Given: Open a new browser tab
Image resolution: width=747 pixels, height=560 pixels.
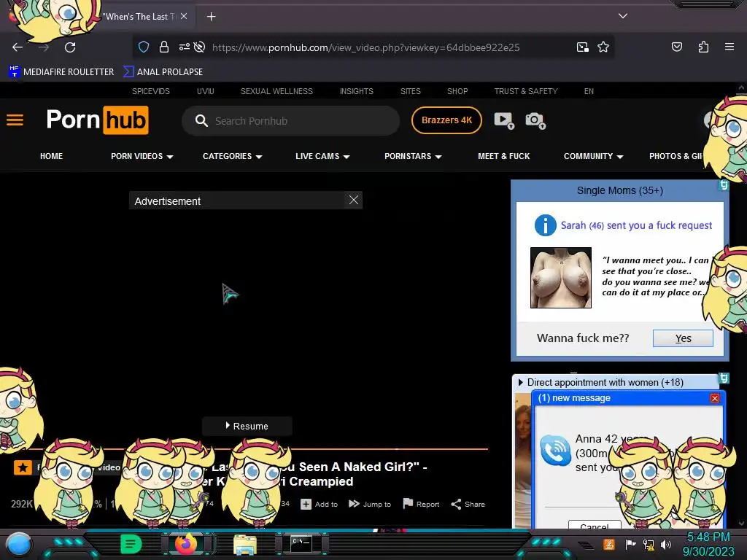Looking at the screenshot, I should point(211,17).
